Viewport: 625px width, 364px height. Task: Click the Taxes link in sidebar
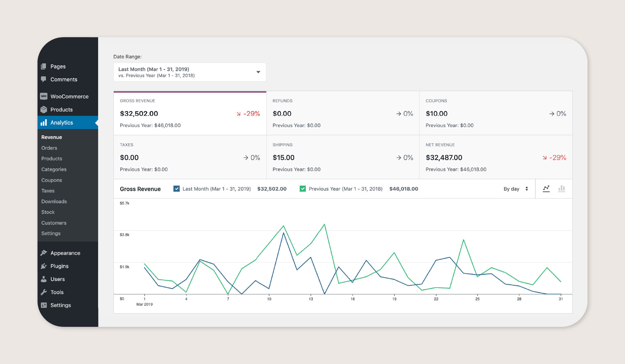tap(48, 190)
